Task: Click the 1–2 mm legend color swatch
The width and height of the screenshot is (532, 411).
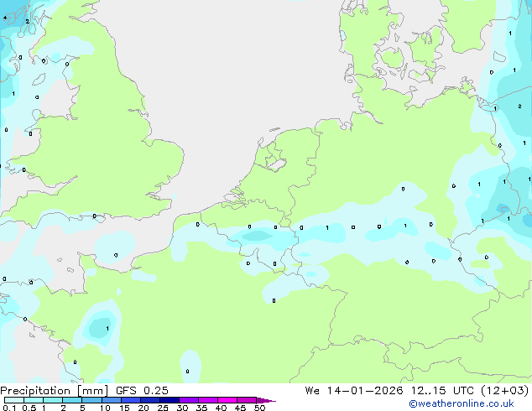Action: coord(53,400)
